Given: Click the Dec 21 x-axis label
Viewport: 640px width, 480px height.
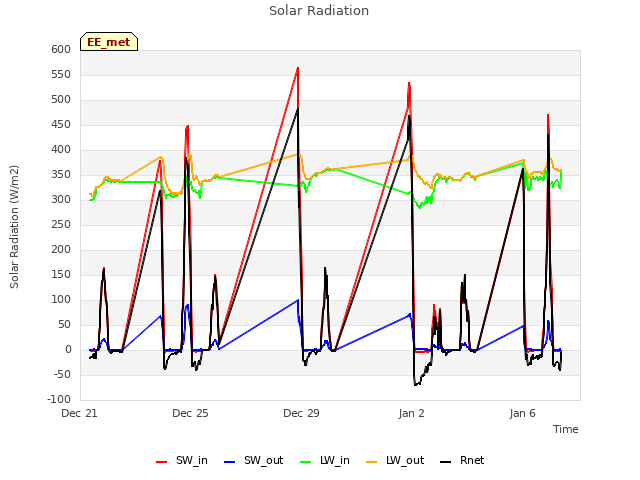Looking at the screenshot, I should 80,413.
